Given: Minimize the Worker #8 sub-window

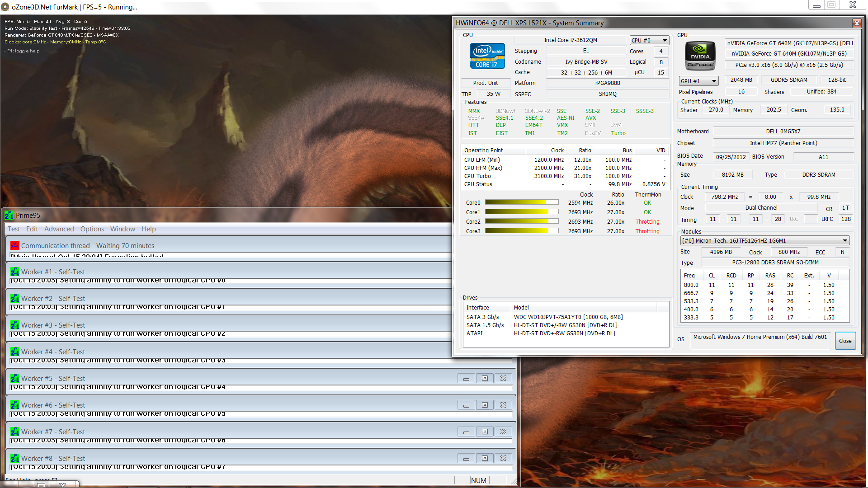Looking at the screenshot, I should [466, 458].
